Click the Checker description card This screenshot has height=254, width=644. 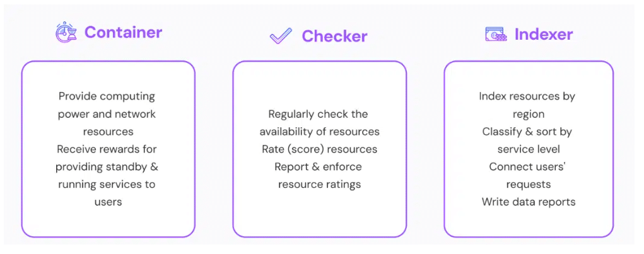coord(320,149)
